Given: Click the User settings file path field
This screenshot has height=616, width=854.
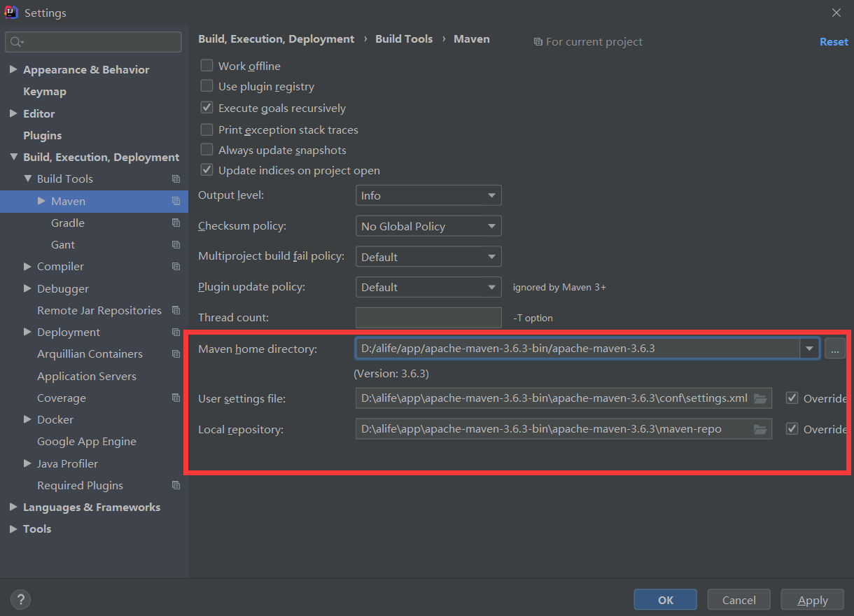Looking at the screenshot, I should click(563, 398).
